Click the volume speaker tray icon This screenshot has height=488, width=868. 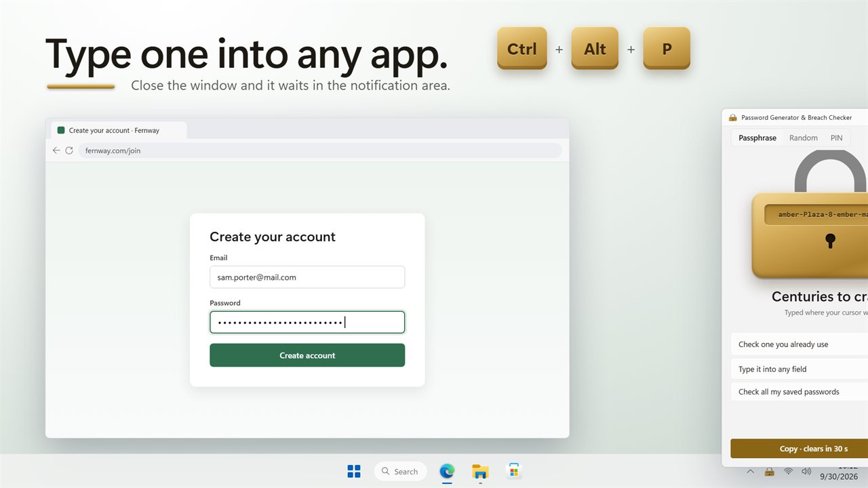[806, 472]
